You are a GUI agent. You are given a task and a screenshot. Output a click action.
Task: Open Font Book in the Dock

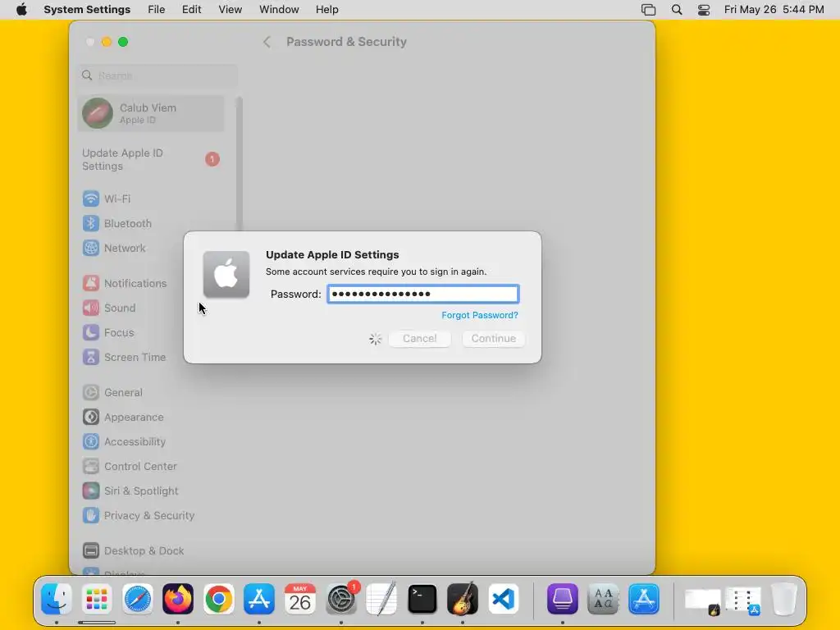tap(603, 599)
